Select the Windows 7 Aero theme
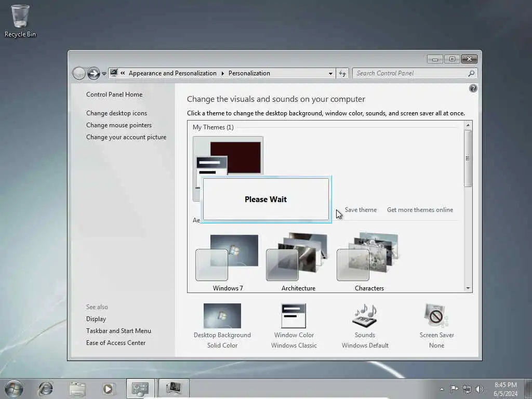 [x=228, y=262]
